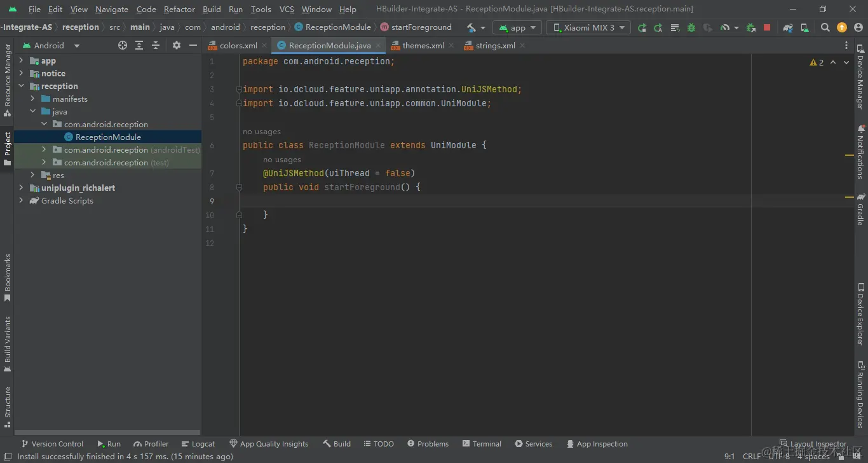868x463 pixels.
Task: Click the warnings indicator showing 2
Action: tap(817, 62)
